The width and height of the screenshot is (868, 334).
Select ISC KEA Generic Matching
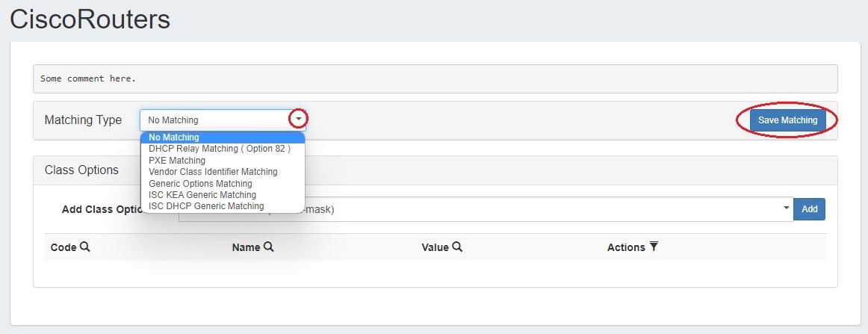[202, 195]
